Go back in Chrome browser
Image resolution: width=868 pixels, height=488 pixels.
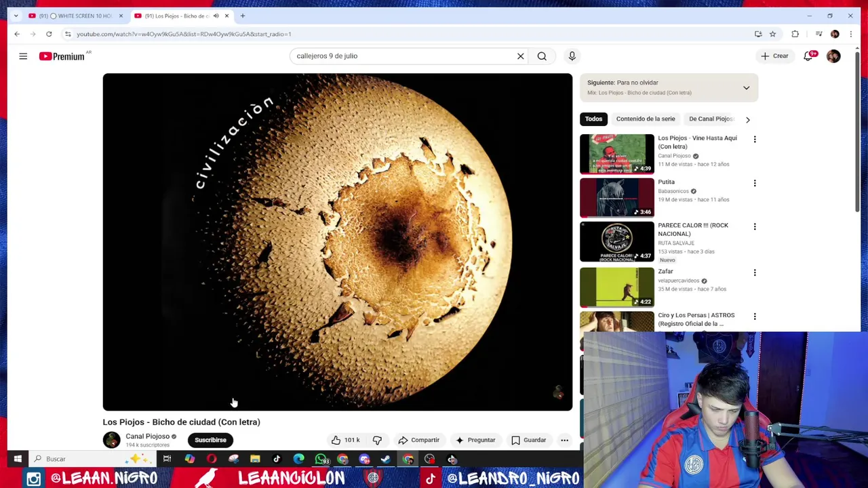click(17, 34)
